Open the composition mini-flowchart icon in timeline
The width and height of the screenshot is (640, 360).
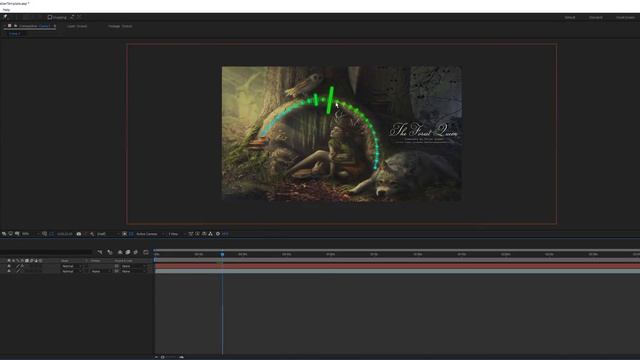click(x=100, y=252)
